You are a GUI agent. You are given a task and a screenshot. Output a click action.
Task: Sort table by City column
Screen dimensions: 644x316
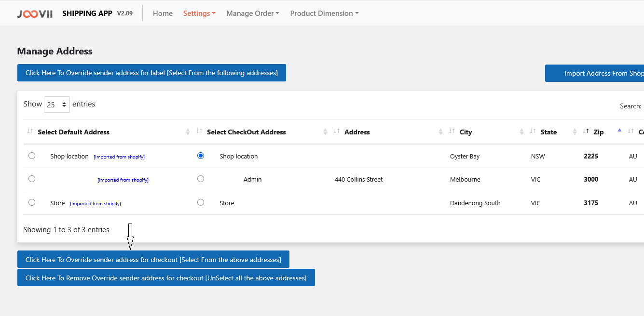coord(466,132)
